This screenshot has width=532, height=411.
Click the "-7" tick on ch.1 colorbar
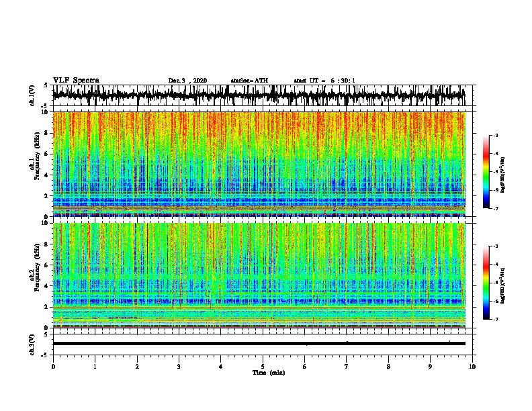(x=495, y=208)
